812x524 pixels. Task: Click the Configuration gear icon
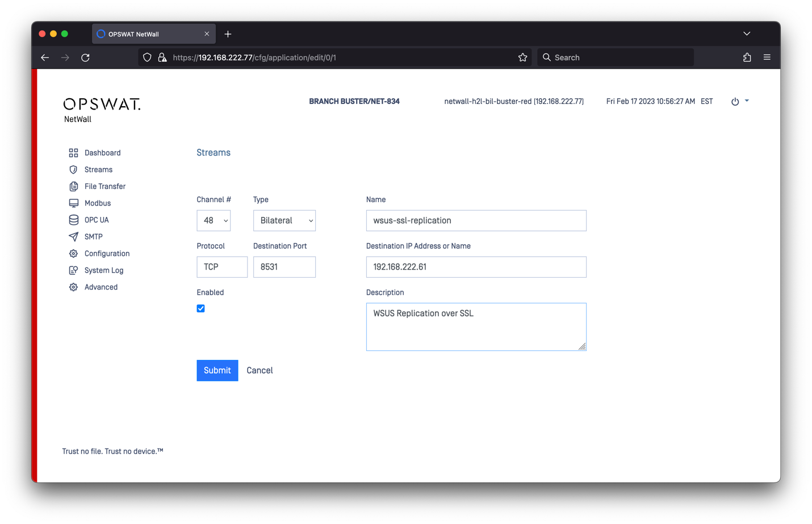[73, 254]
